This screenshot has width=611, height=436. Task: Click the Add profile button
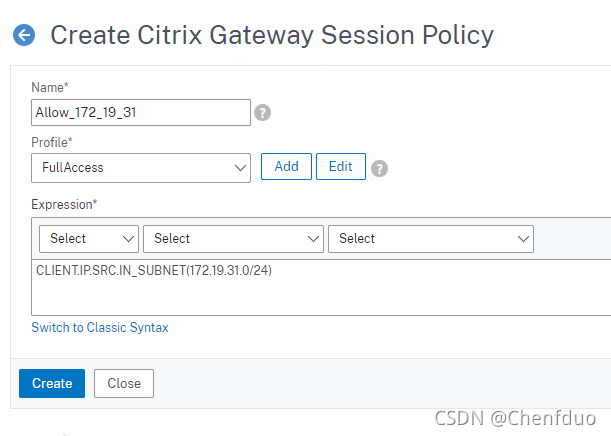coord(286,167)
